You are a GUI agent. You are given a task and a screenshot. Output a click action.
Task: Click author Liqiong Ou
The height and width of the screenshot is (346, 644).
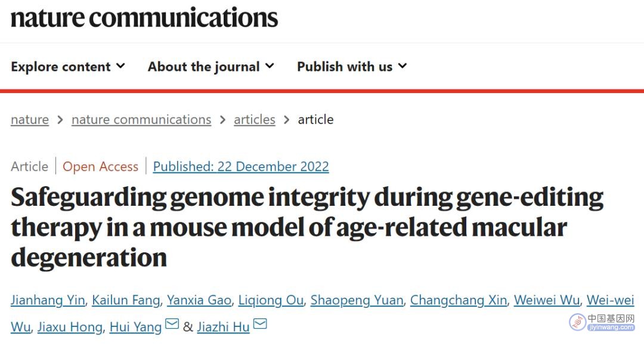click(271, 300)
